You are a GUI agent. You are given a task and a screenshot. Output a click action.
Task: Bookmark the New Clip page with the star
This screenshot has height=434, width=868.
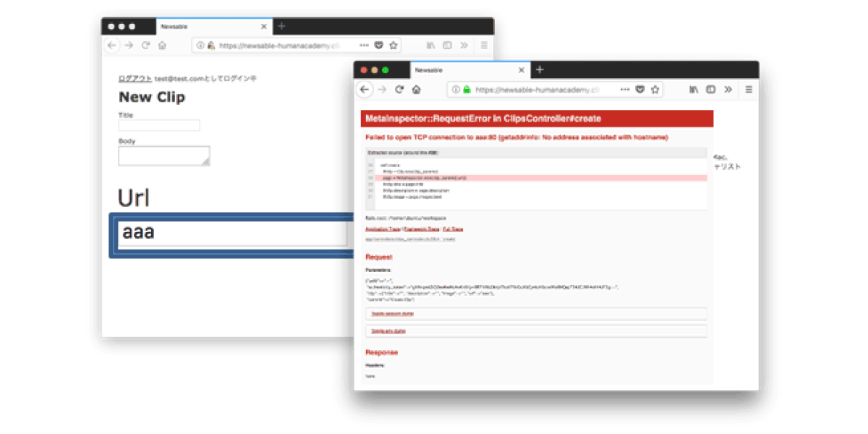coord(393,45)
